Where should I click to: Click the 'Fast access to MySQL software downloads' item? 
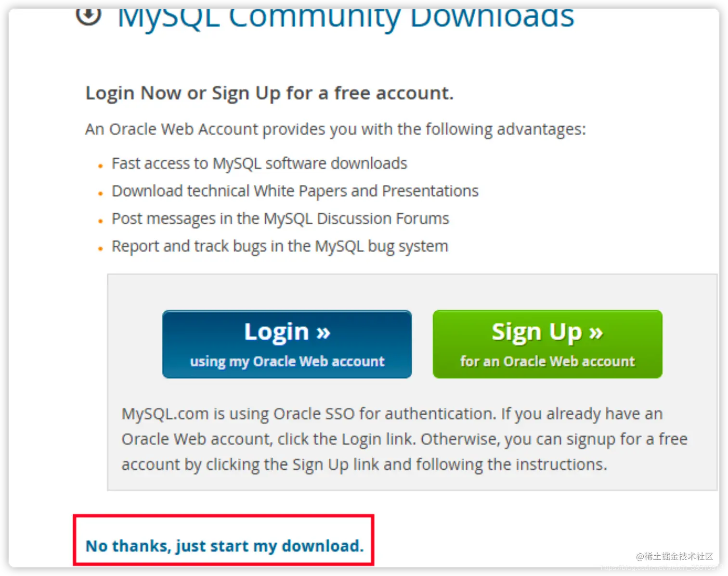pyautogui.click(x=259, y=164)
